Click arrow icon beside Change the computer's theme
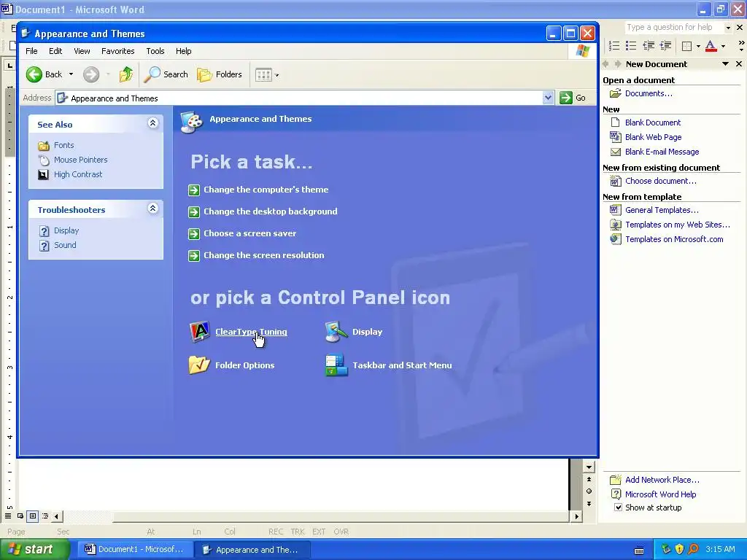The height and width of the screenshot is (560, 747). point(194,190)
